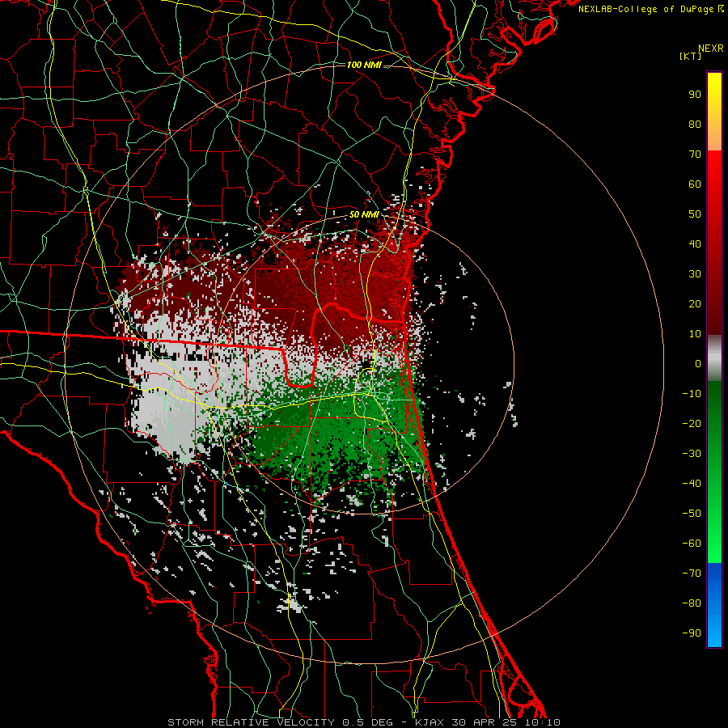
Task: Click the 40 knot scale label
Action: (x=695, y=244)
